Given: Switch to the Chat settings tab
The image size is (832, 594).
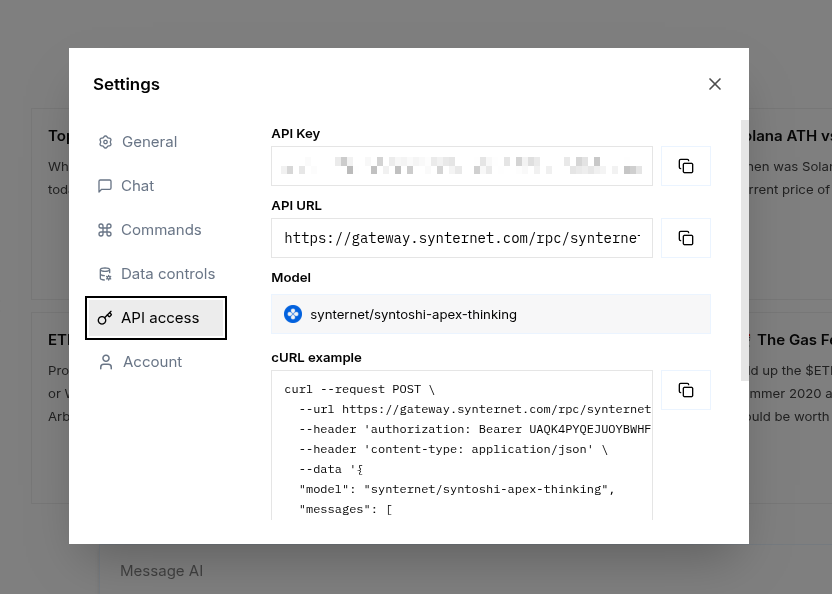Looking at the screenshot, I should (x=137, y=186).
